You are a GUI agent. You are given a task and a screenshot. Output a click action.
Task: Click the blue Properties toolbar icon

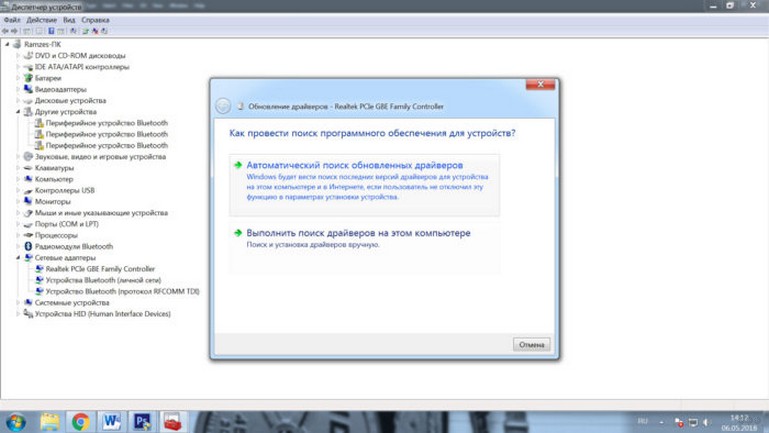click(x=51, y=31)
